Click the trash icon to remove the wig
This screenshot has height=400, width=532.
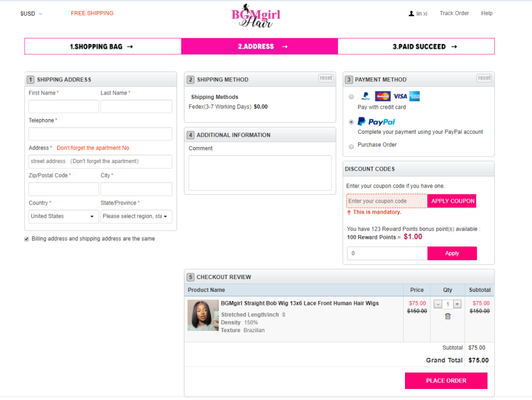tap(448, 316)
